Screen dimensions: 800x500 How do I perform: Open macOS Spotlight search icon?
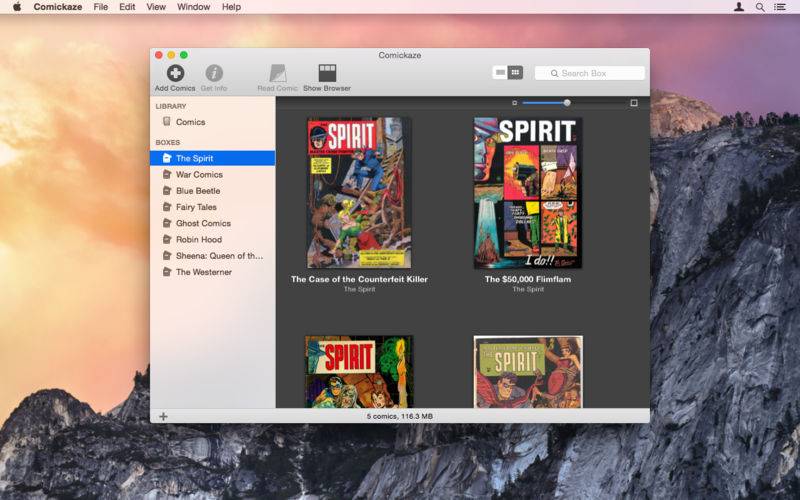click(x=760, y=7)
